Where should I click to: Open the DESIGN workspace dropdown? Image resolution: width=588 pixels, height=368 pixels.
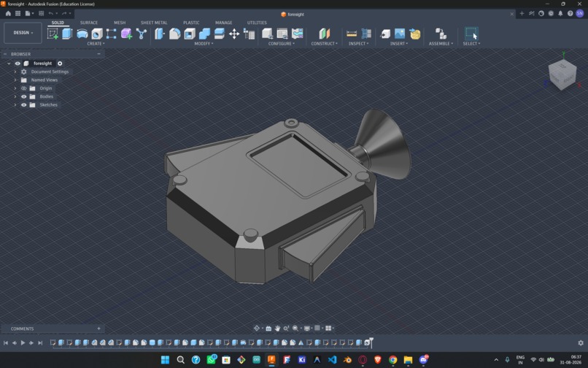23,33
